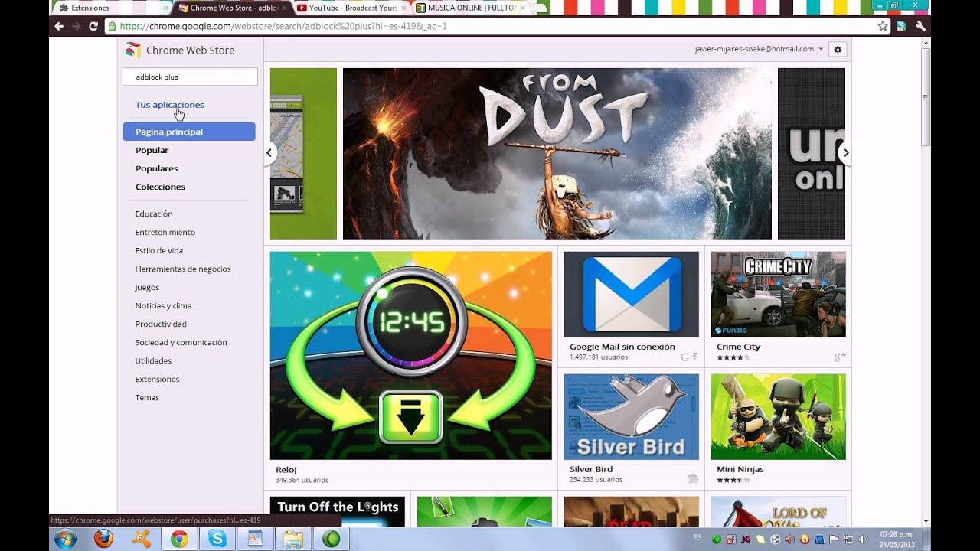Click the network tray icon
This screenshot has width=980, height=551.
848,540
